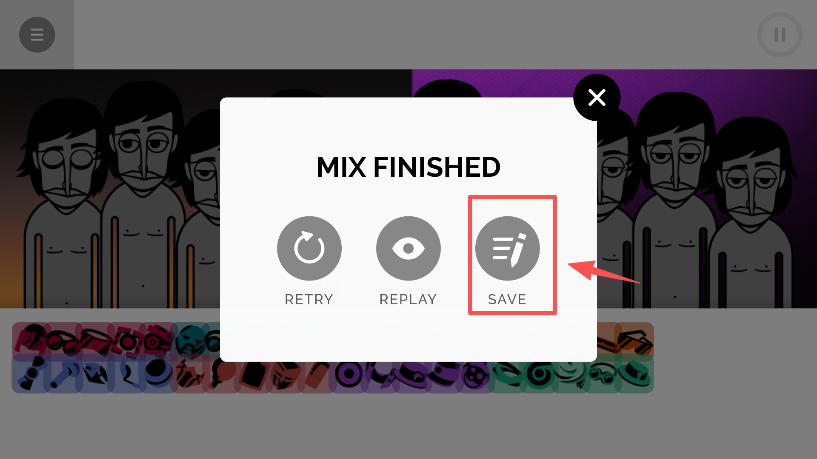The width and height of the screenshot is (817, 459).
Task: Toggle the pause button
Action: click(779, 35)
